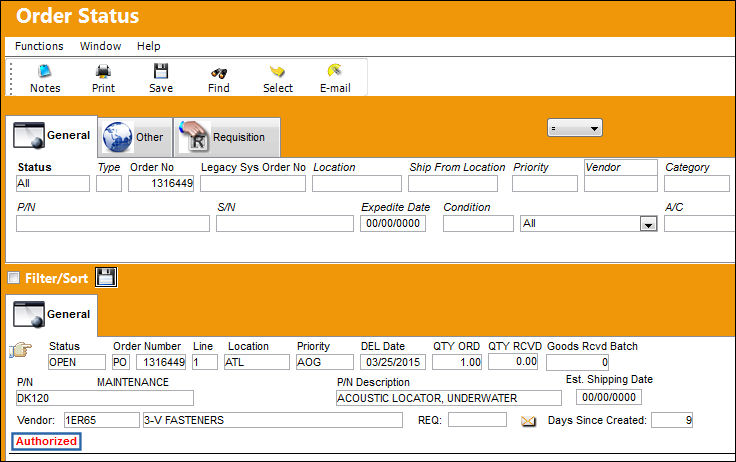This screenshot has height=462, width=736.
Task: Click the Priority search field
Action: point(544,184)
